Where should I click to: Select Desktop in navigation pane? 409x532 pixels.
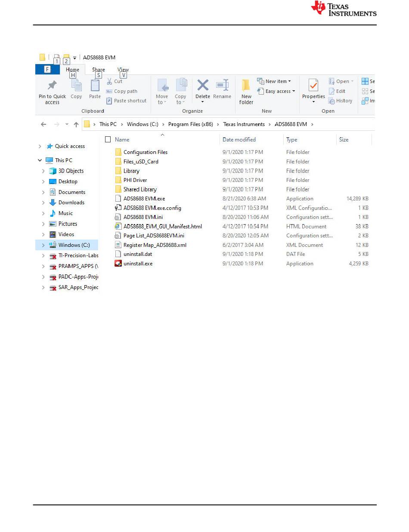[x=68, y=181]
